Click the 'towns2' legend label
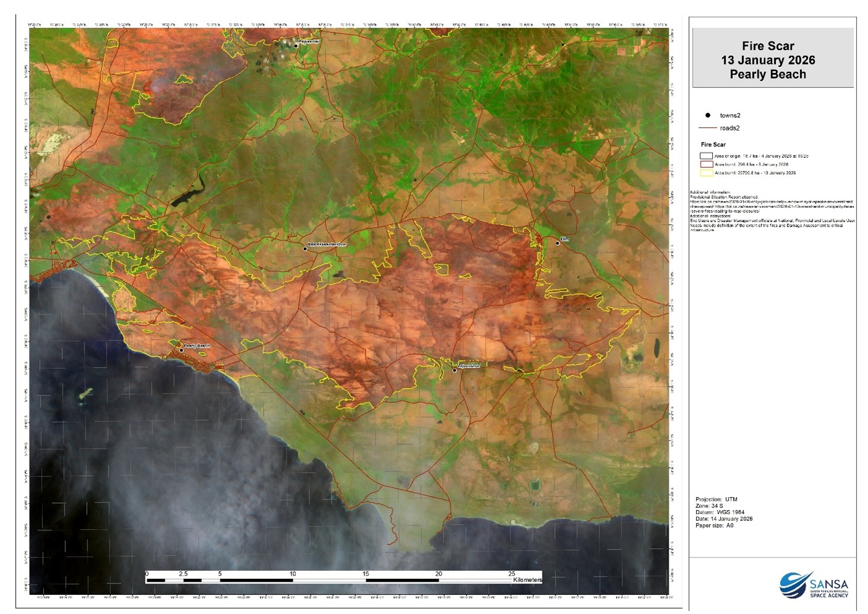 [730, 116]
